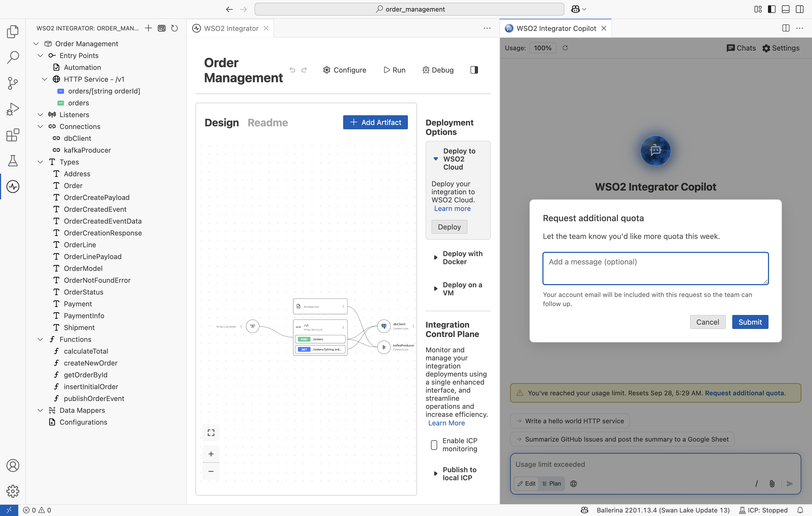Collapse the Entry Points tree node

(x=41, y=55)
